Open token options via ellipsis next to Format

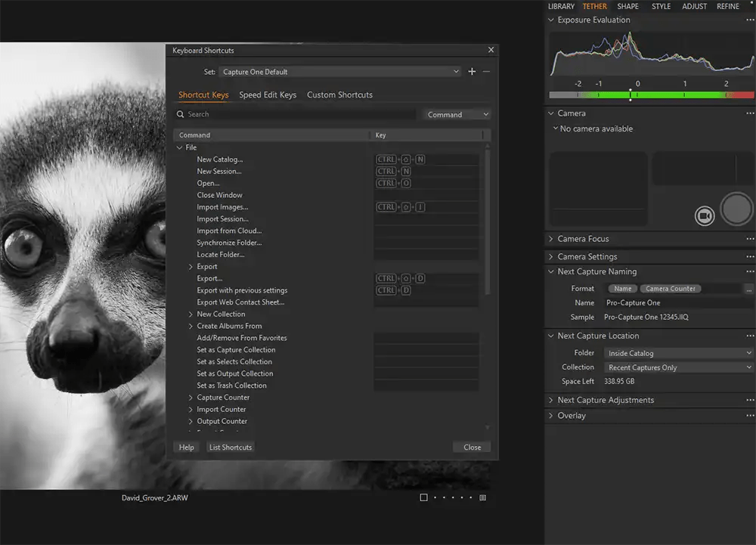pyautogui.click(x=748, y=288)
